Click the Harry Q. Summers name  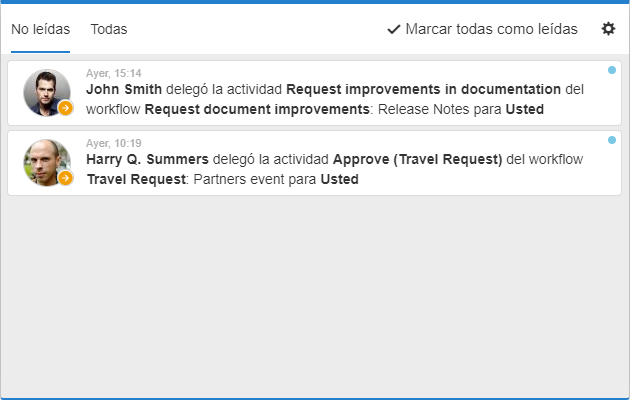click(147, 159)
